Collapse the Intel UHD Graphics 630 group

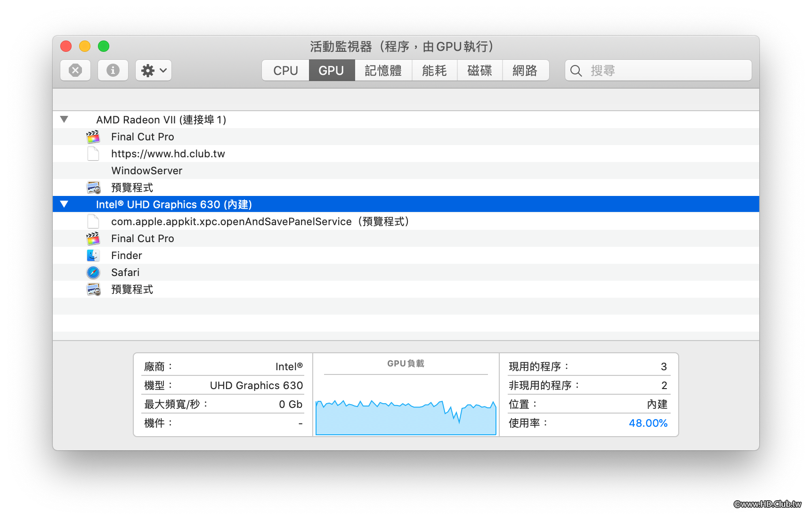point(64,204)
